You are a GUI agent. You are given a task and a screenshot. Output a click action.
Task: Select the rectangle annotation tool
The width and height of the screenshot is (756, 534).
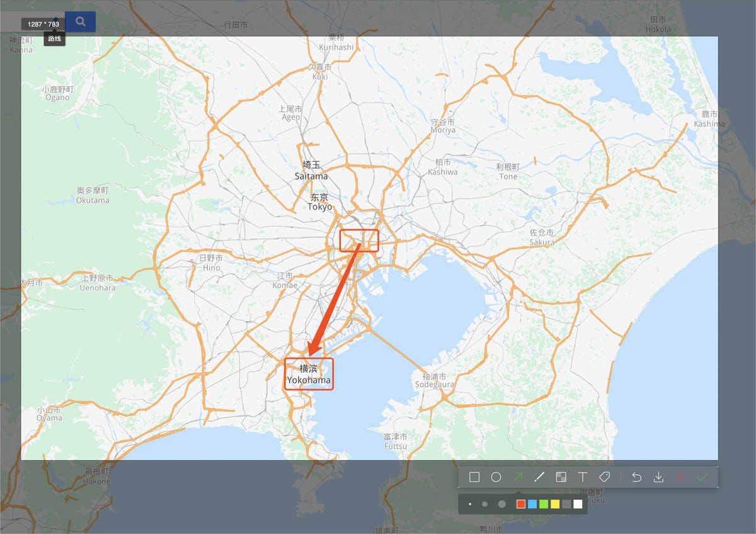pos(474,477)
